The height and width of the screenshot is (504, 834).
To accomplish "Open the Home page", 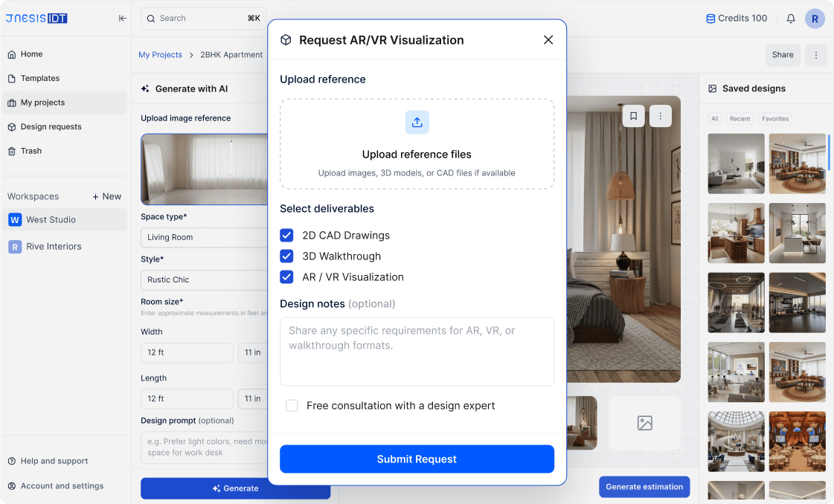I will (65, 54).
